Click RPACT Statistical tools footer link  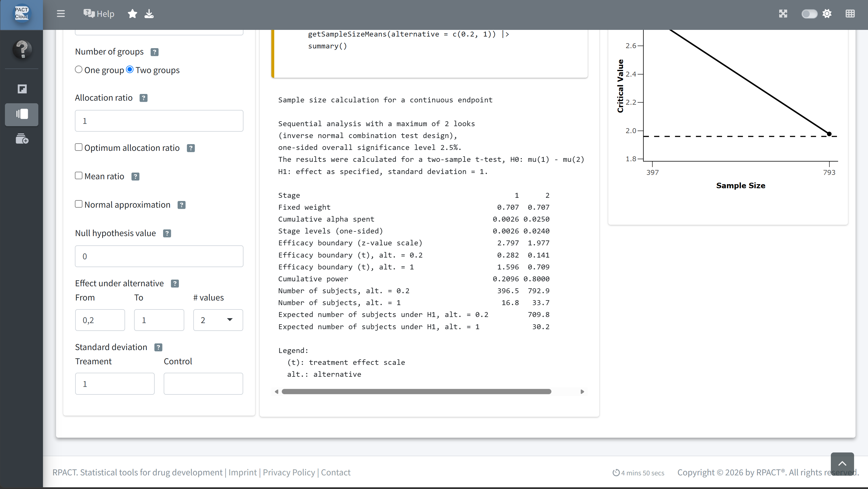click(138, 472)
